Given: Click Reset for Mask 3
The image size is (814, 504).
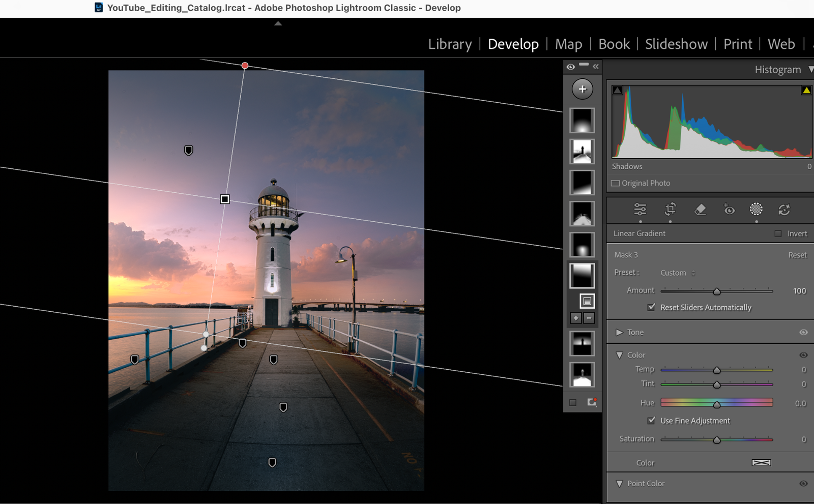Looking at the screenshot, I should tap(797, 255).
